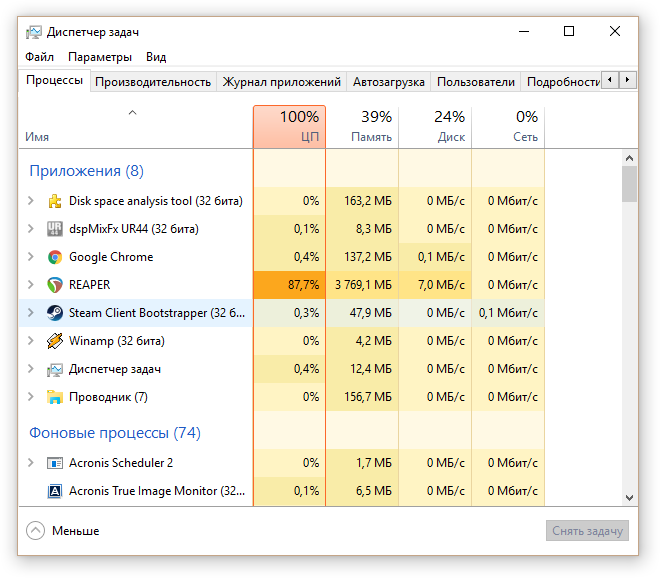
Task: Open the Автозагрузка tab
Action: point(389,82)
